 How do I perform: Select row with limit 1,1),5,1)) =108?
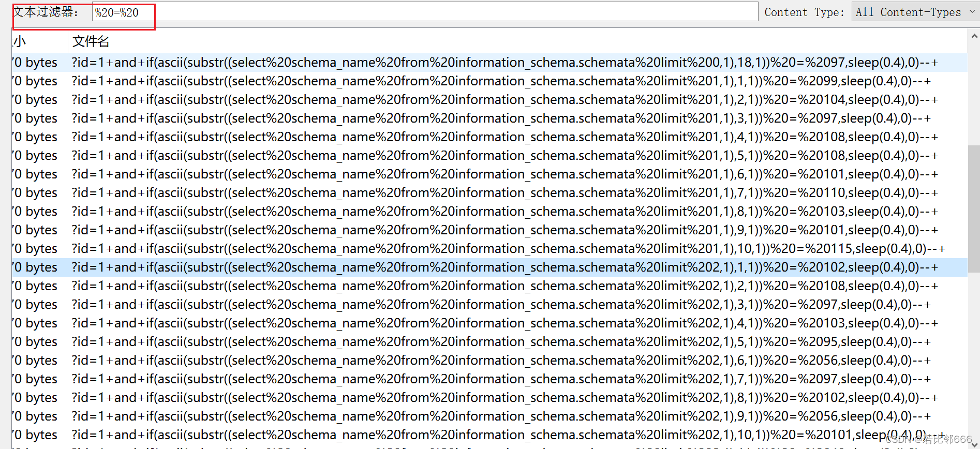[x=489, y=156]
